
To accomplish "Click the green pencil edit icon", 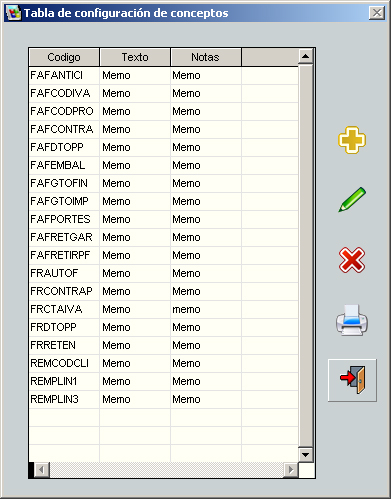I will point(352,199).
